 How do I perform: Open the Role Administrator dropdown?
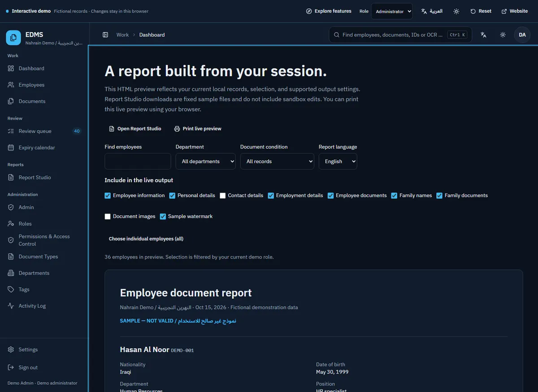392,11
